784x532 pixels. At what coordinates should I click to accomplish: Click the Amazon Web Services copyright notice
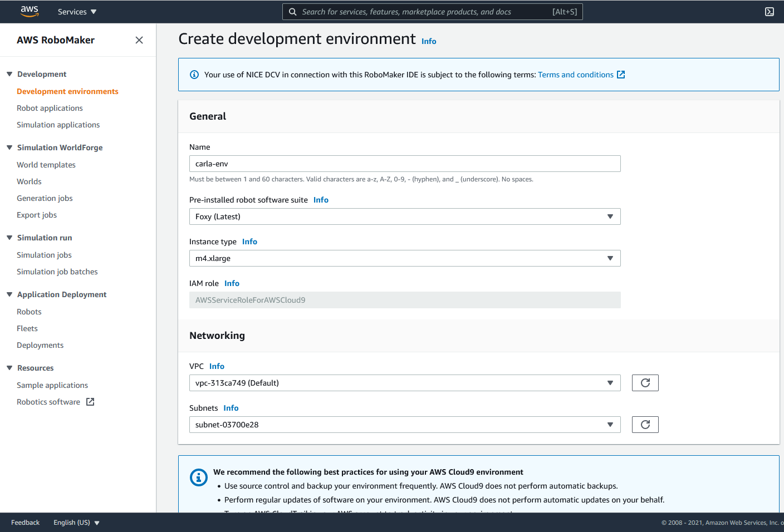722,523
